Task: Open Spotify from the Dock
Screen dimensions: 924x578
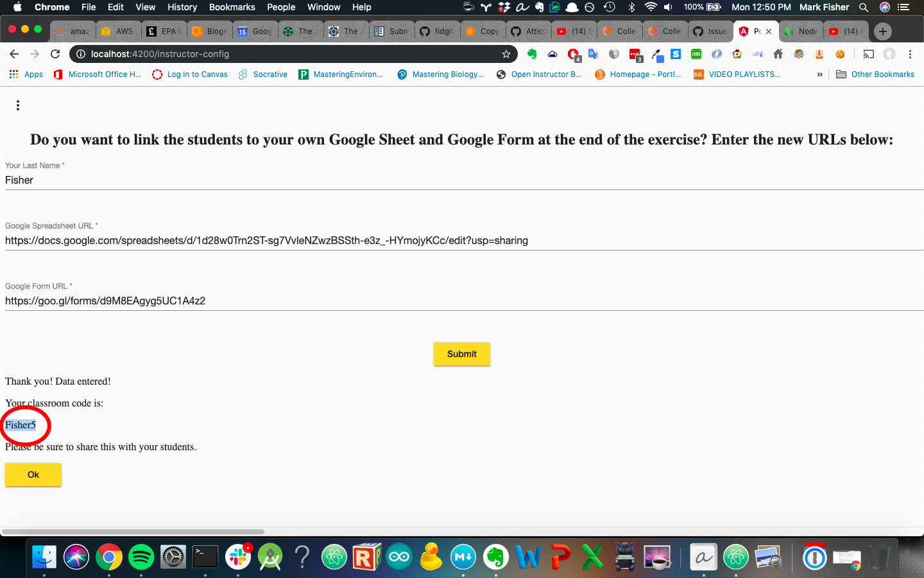Action: pyautogui.click(x=141, y=557)
